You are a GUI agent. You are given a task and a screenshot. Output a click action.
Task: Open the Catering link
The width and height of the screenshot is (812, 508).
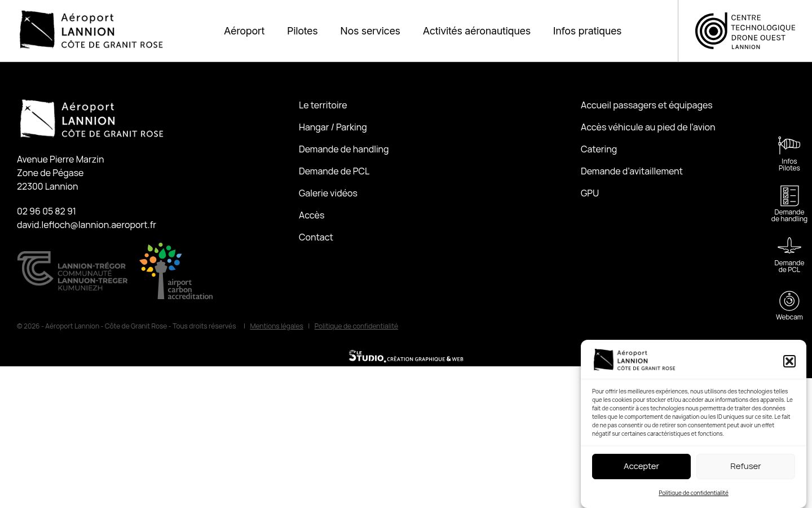(x=598, y=149)
